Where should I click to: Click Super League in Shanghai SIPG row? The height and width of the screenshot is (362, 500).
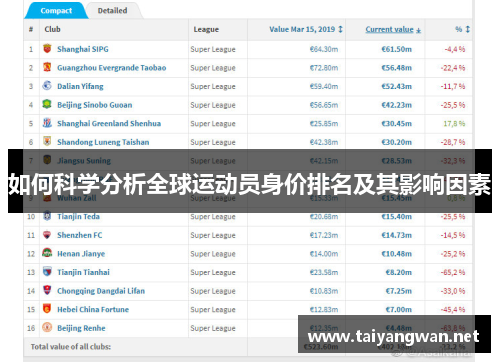coord(213,49)
